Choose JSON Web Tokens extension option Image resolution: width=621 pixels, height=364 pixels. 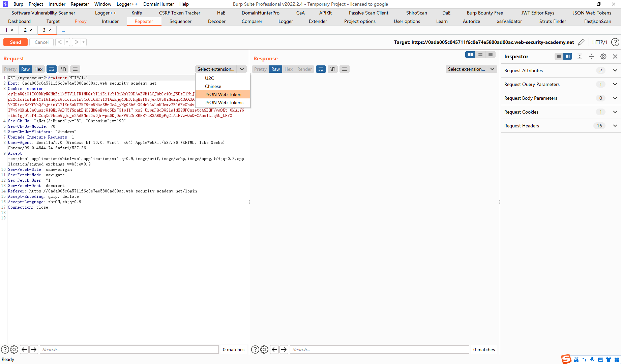point(223,102)
